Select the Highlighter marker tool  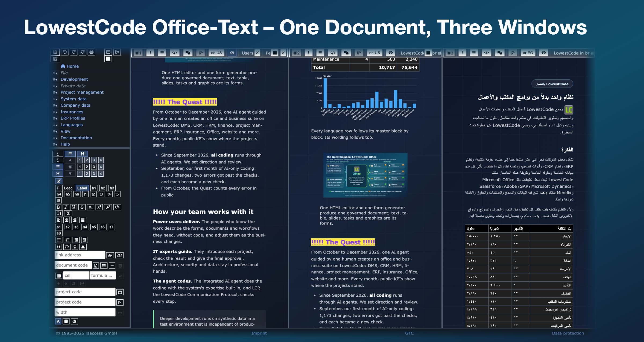(x=108, y=207)
